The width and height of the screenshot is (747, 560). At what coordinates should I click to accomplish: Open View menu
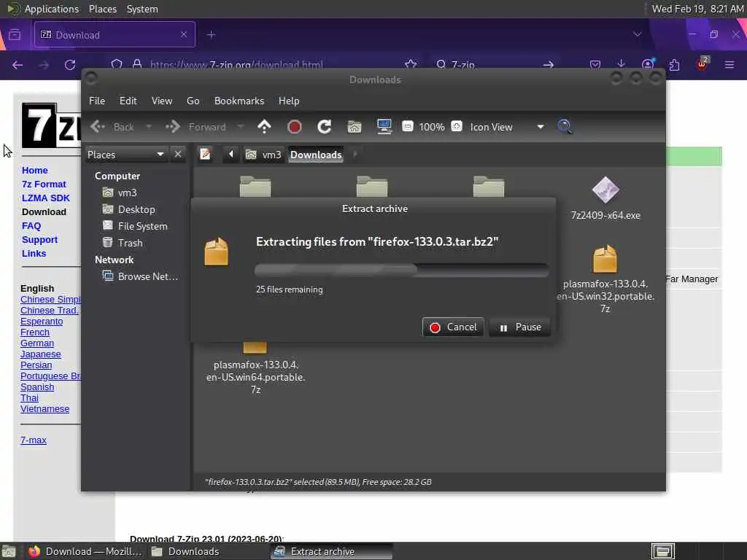[x=162, y=101]
